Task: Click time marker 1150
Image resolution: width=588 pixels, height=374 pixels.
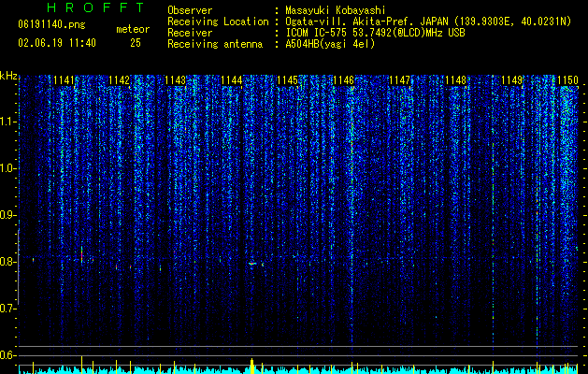Action: [568, 80]
